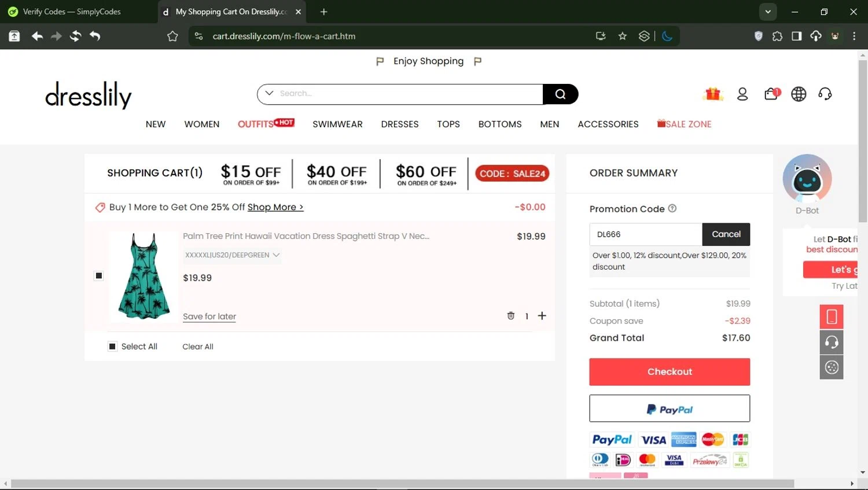Open a new browser tab
Viewport: 868px width, 490px height.
point(323,12)
